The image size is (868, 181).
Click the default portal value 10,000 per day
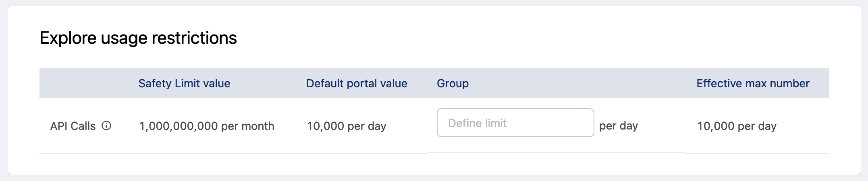[347, 126]
